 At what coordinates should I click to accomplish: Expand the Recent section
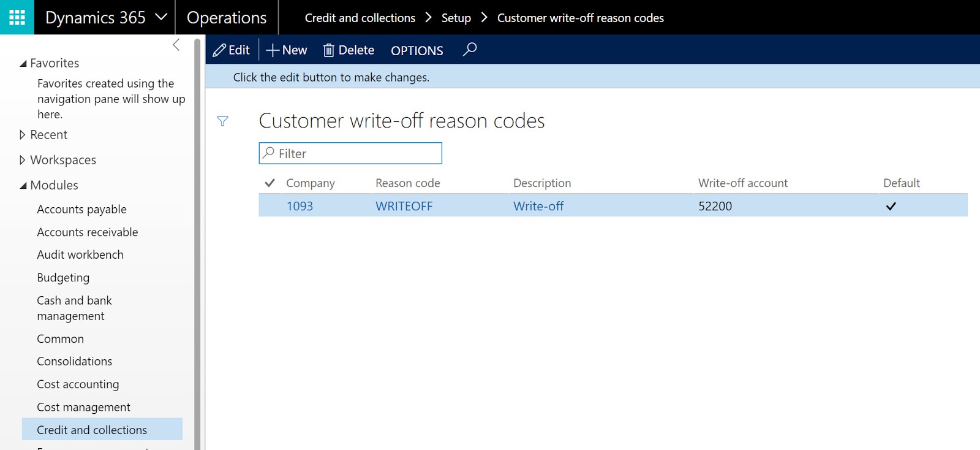[x=23, y=135]
